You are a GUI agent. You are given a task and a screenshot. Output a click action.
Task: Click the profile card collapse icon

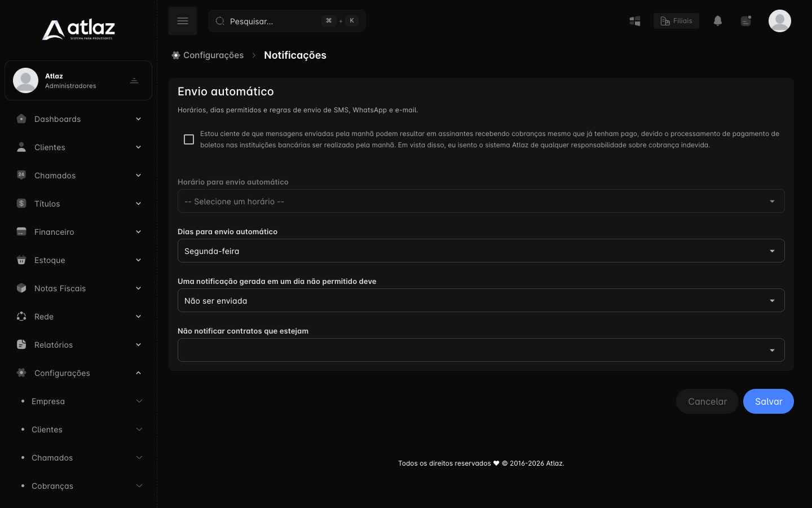(134, 81)
